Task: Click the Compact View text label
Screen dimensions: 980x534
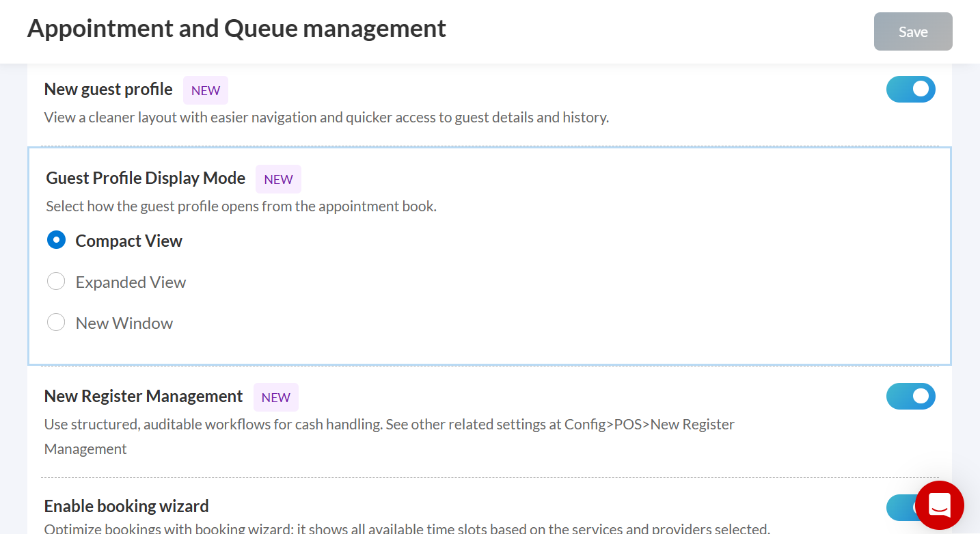Action: coord(128,241)
